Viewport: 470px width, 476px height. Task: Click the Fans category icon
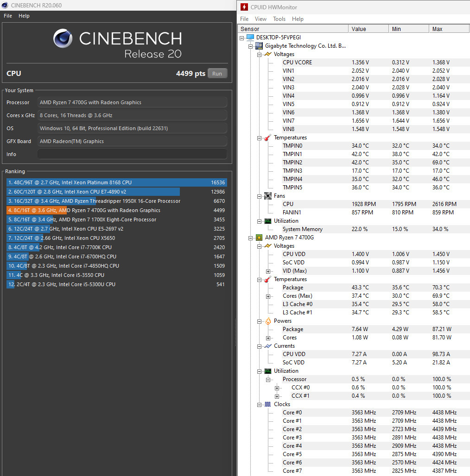click(267, 196)
